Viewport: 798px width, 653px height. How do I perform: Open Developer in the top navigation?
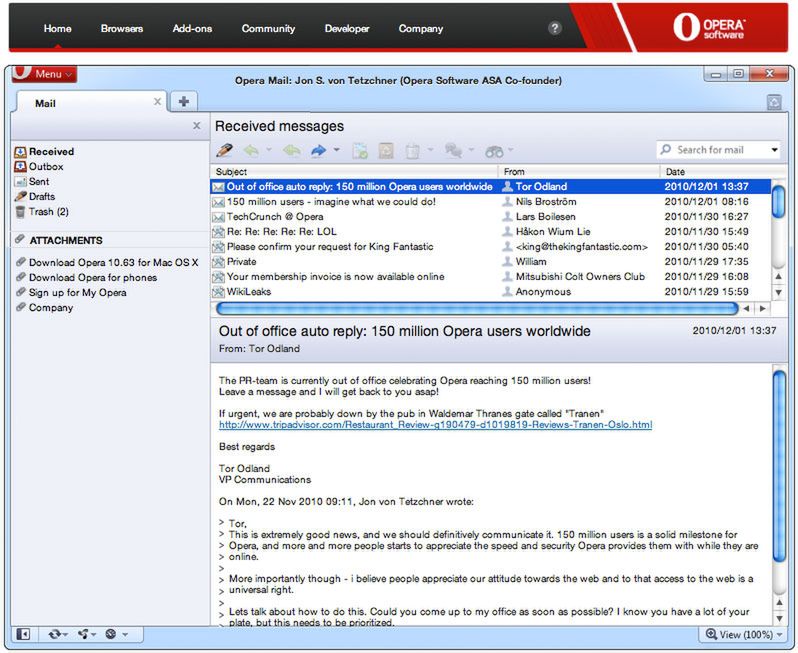tap(347, 29)
